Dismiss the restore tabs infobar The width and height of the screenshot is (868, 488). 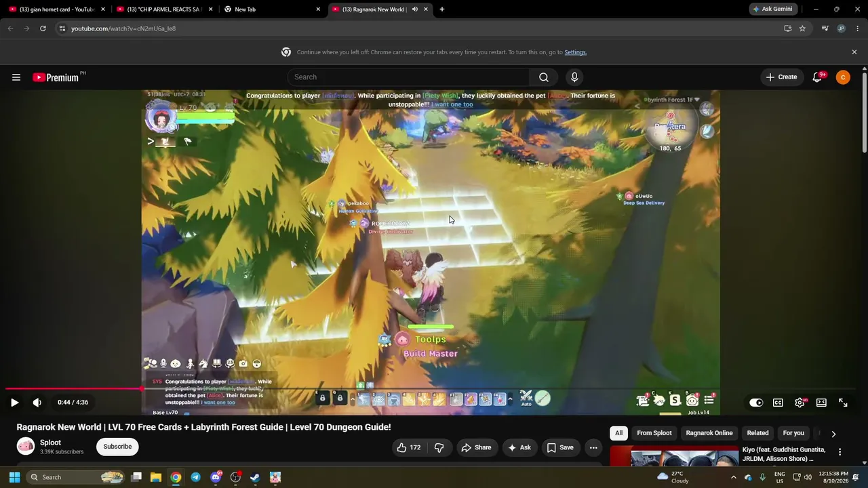pos(854,52)
